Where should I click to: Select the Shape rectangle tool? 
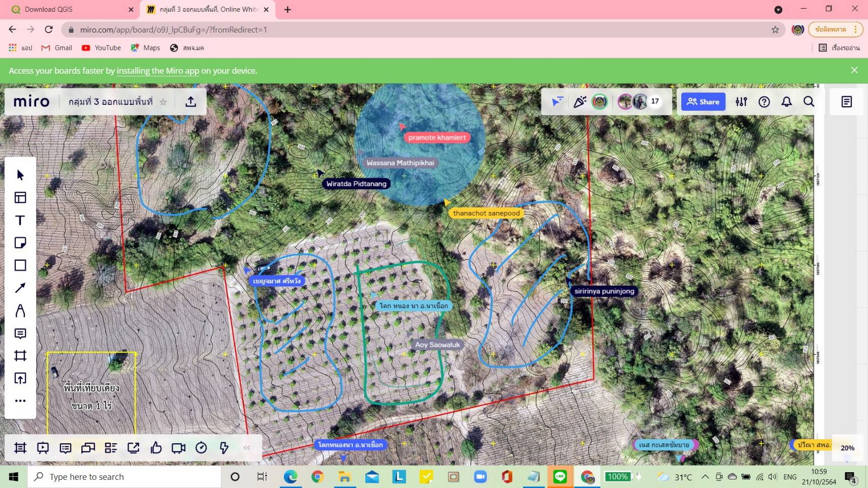[x=20, y=265]
